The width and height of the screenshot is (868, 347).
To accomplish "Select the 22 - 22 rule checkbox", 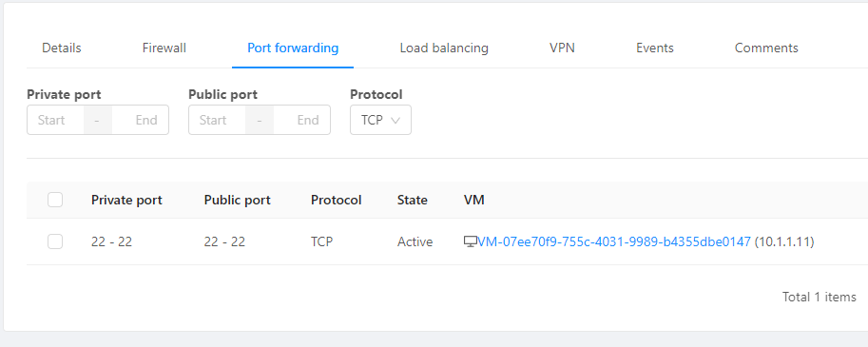I will (x=55, y=241).
